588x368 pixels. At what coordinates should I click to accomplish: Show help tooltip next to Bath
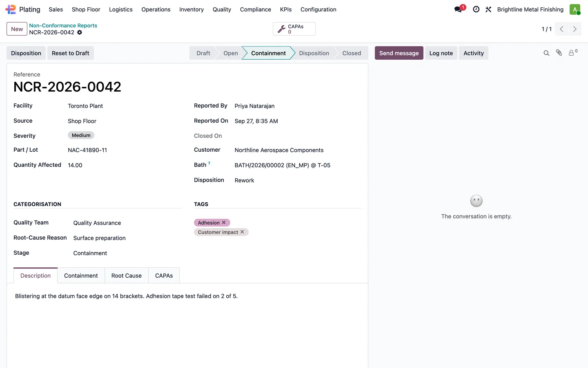pos(209,163)
